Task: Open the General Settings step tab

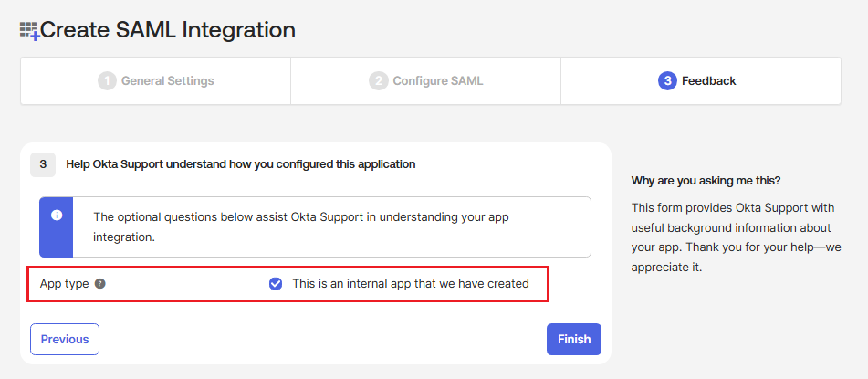Action: coord(155,81)
